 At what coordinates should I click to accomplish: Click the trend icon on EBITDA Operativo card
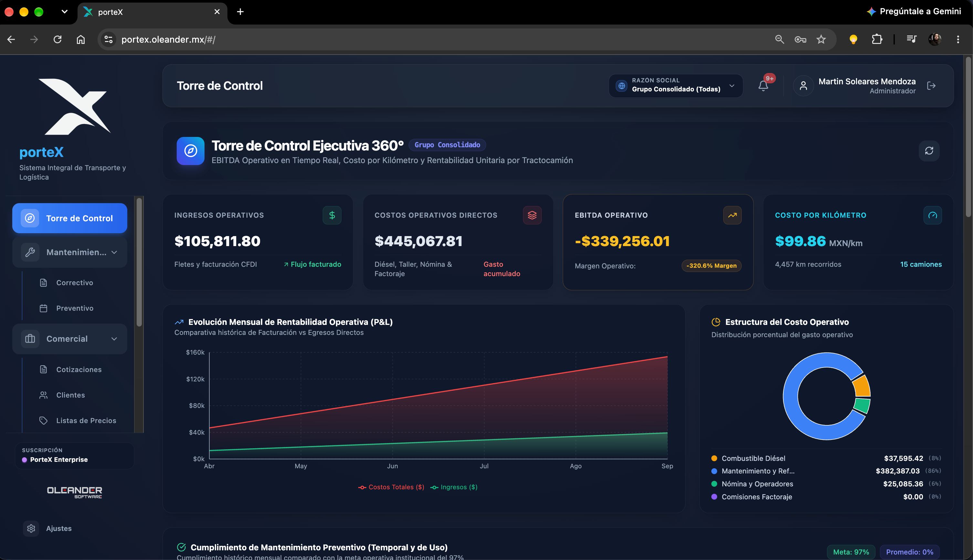click(732, 215)
